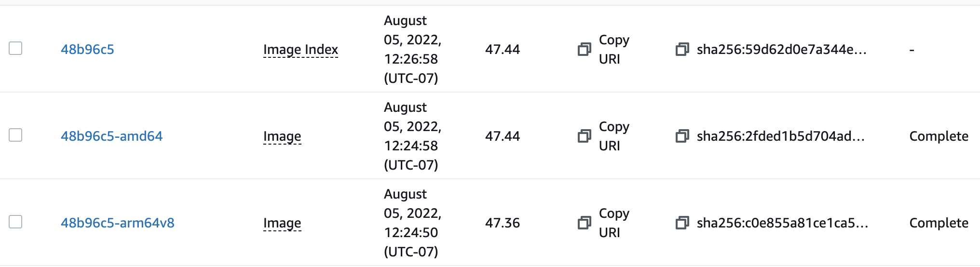Tick the checkbox for 48b96c5-amd64
Image resolution: width=980 pixels, height=267 pixels.
tap(15, 135)
